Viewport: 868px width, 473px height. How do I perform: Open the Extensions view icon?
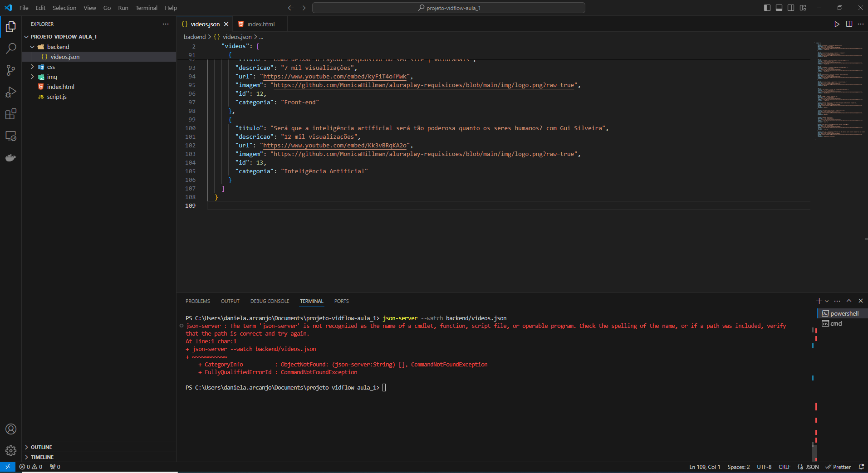[x=11, y=114]
